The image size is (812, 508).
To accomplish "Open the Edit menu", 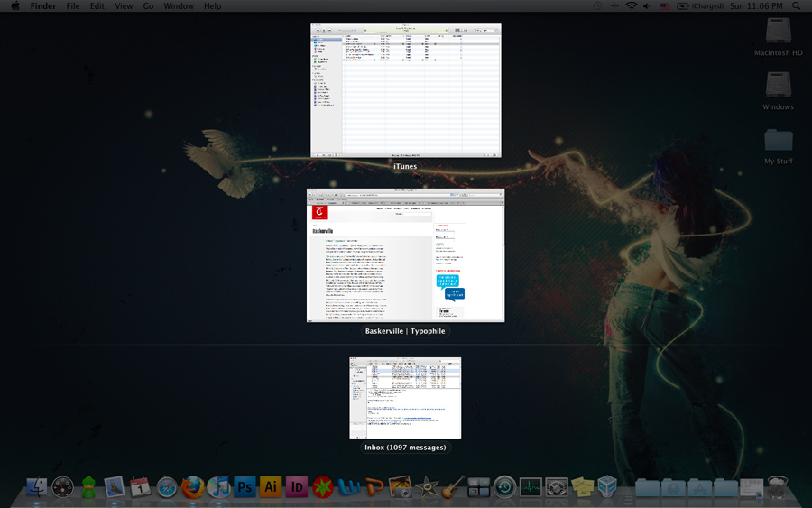I will [97, 5].
